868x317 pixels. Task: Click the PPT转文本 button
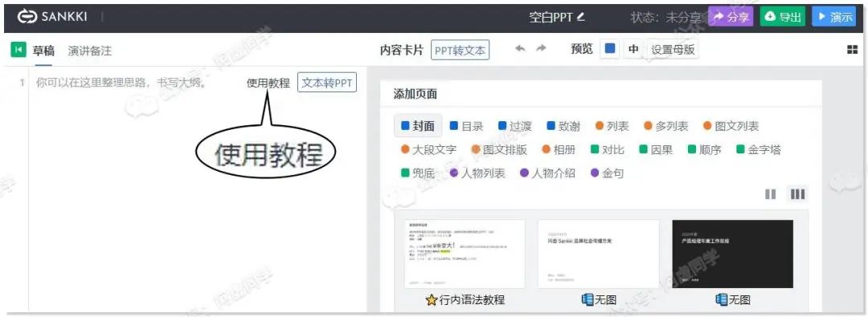460,51
